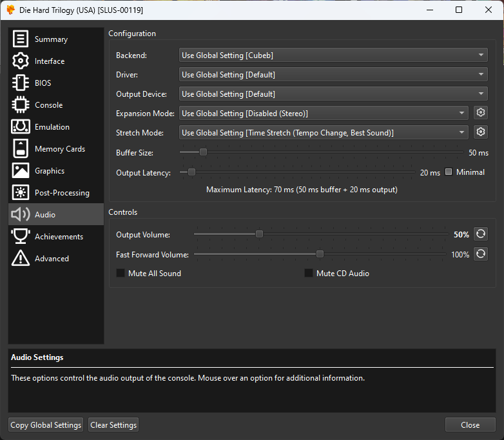This screenshot has width=504, height=440.
Task: Switch to the Achievements tab label
Action: pos(59,237)
